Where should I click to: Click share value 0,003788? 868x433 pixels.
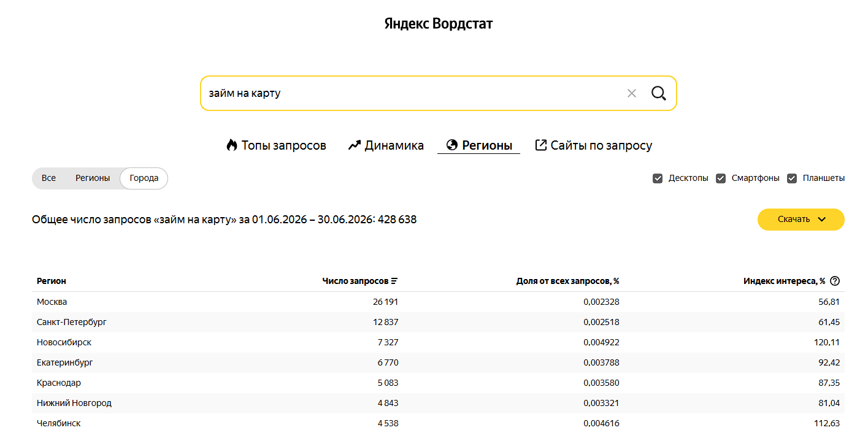coord(601,362)
